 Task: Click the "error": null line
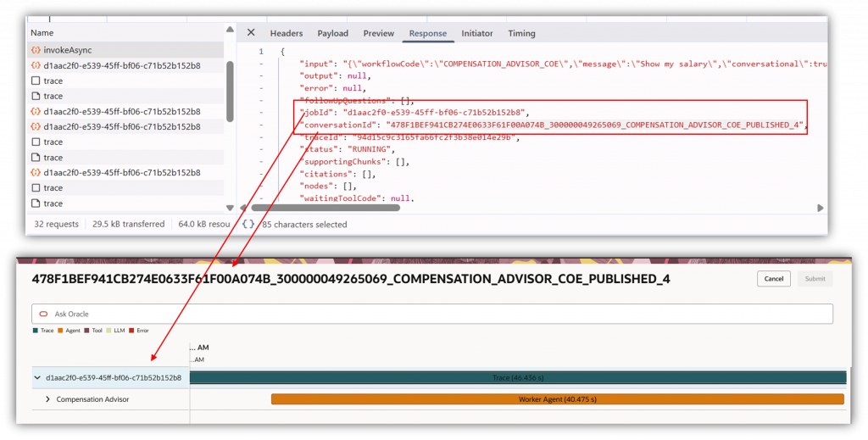coord(332,88)
